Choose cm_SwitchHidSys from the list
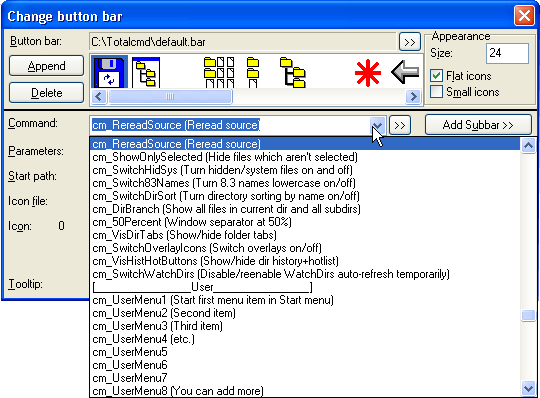 (305, 170)
